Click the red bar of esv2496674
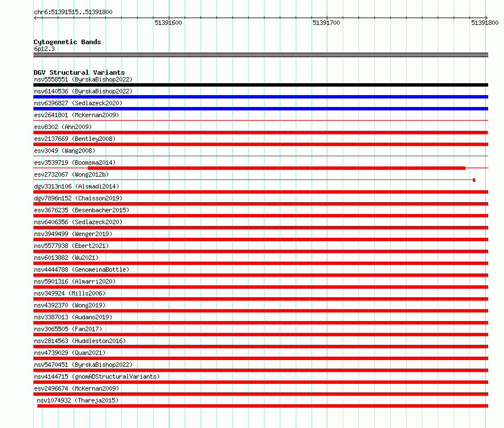The height and width of the screenshot is (428, 504). [260, 394]
